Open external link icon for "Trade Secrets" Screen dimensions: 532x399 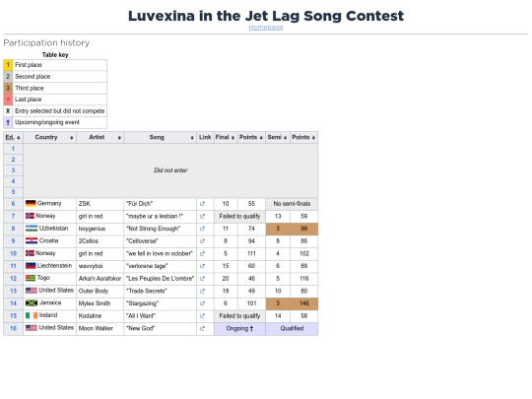tap(202, 291)
